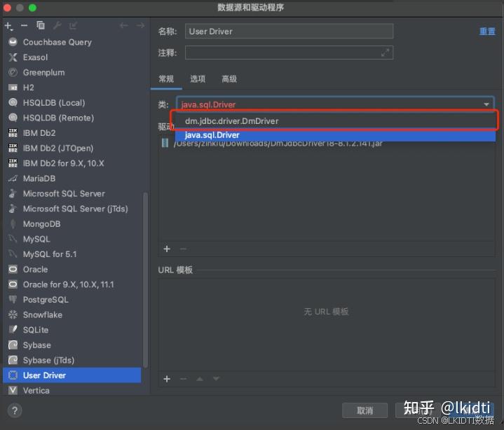The width and height of the screenshot is (504, 430).
Task: Choose java.sql.Driver from class list
Action: (335, 135)
